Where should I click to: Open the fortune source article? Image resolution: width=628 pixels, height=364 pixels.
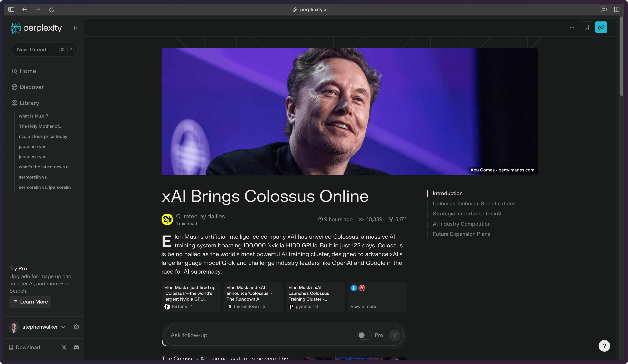(x=191, y=297)
